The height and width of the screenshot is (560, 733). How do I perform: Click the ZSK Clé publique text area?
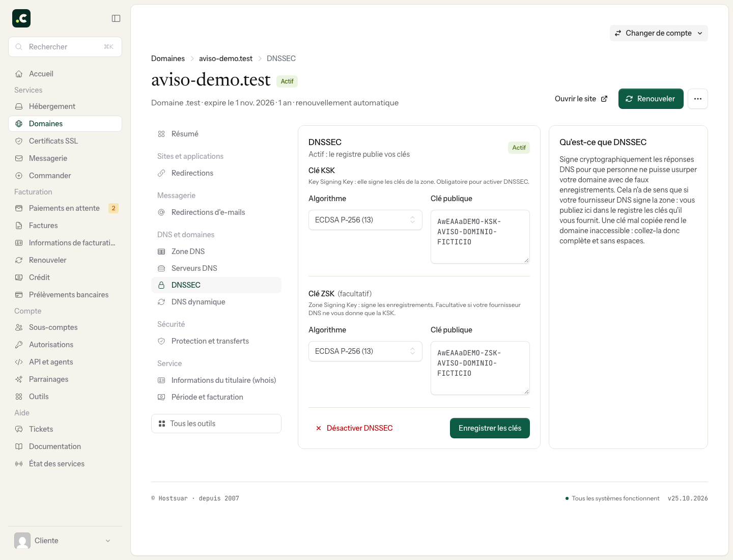[480, 368]
